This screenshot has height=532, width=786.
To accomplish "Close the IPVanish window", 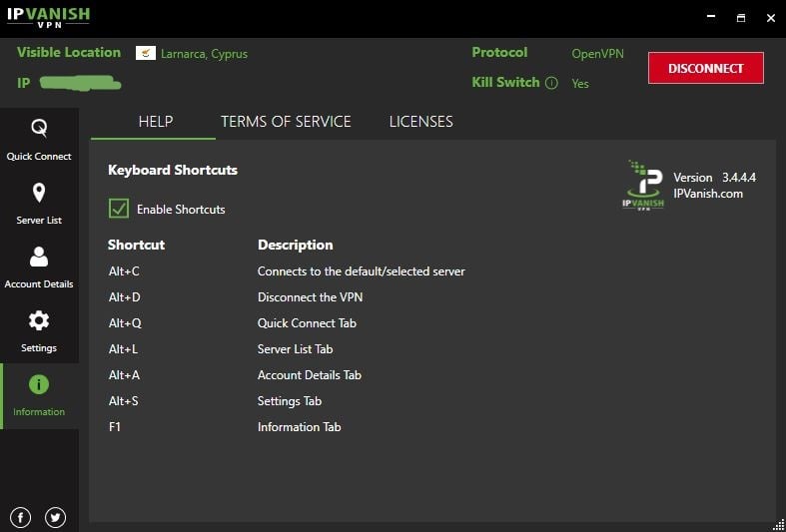I will pos(771,18).
